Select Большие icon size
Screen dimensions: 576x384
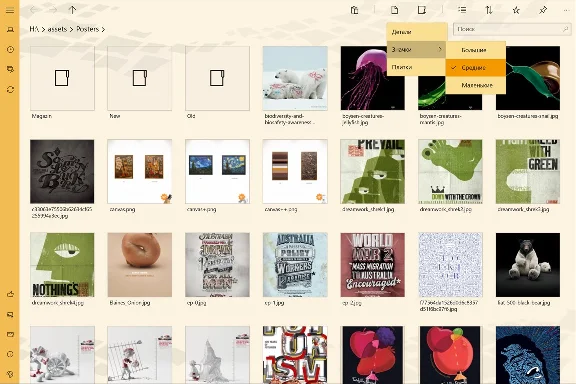[476, 50]
